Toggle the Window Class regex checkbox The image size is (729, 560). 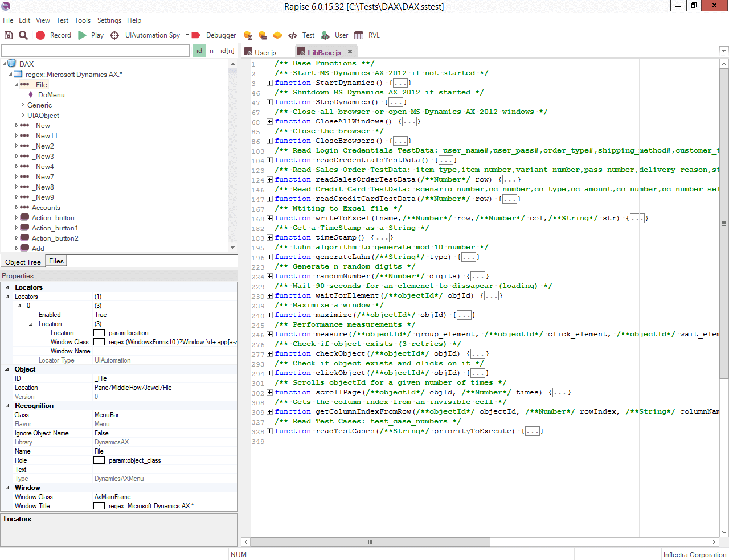pos(99,342)
